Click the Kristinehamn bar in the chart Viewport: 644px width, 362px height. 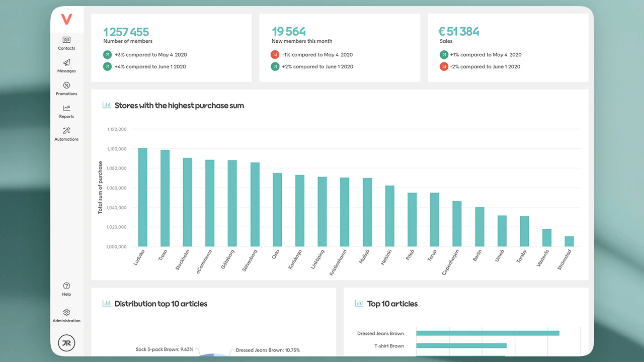point(345,212)
